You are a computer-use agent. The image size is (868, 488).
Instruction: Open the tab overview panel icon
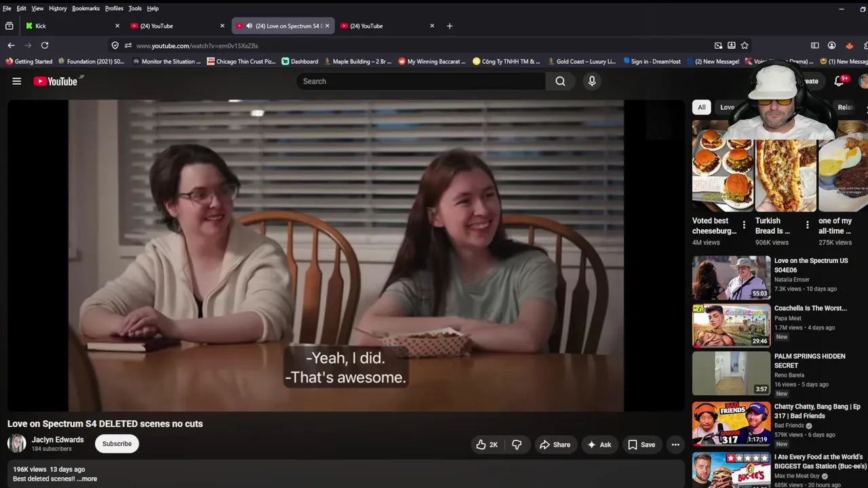pyautogui.click(x=9, y=26)
